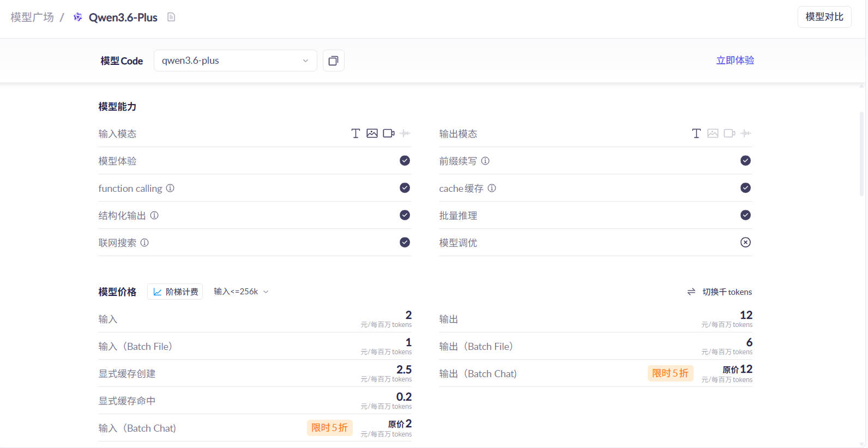This screenshot has height=448, width=868.
Task: Click the 显式缓存创建 price row label
Action: [x=127, y=373]
